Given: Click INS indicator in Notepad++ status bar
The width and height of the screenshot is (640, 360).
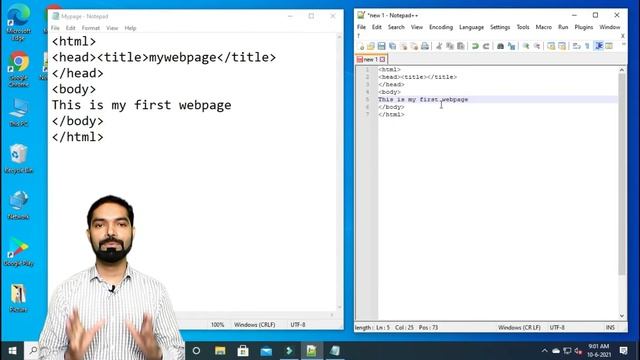Looking at the screenshot, I should (x=610, y=327).
